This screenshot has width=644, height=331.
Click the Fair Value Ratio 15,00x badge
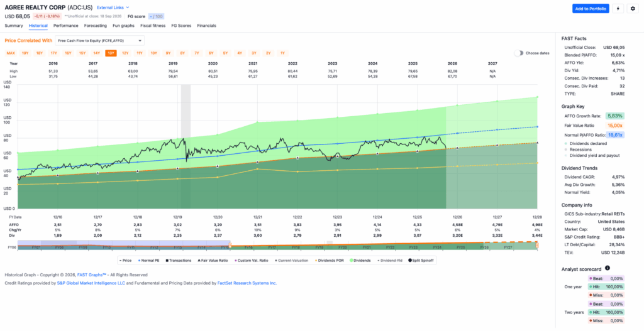(614, 126)
